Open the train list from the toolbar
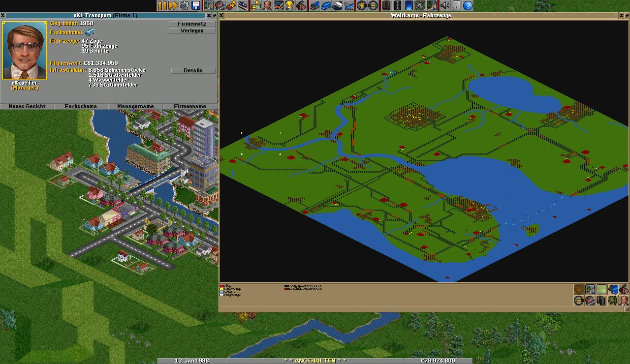 point(314,6)
